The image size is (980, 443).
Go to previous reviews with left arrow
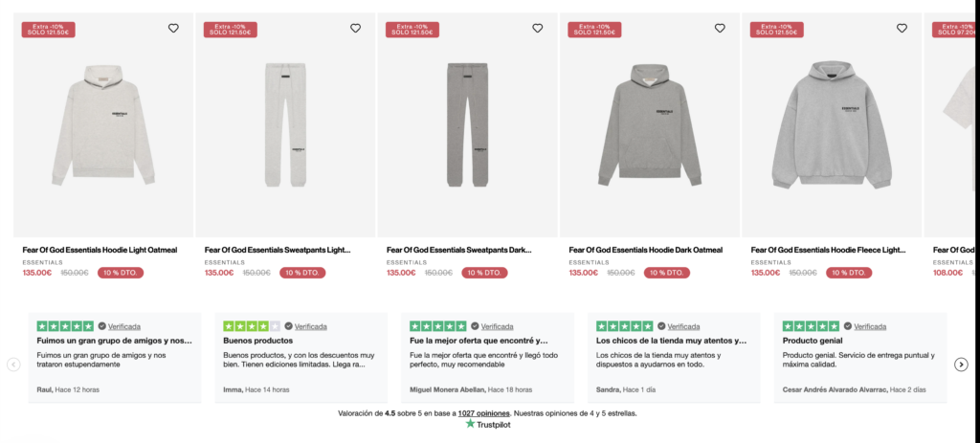[x=13, y=365]
